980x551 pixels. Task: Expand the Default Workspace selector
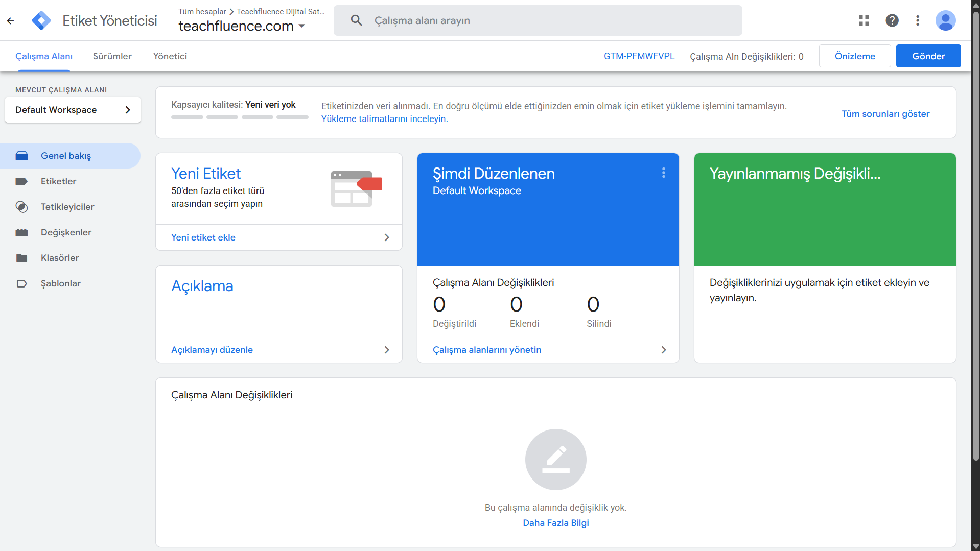click(x=73, y=110)
